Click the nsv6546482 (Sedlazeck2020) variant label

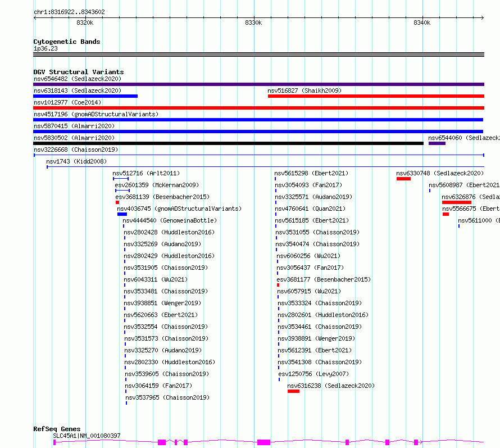78,79
